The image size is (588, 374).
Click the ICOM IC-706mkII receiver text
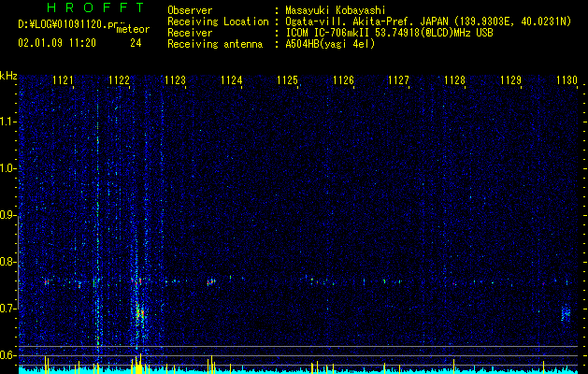pyautogui.click(x=389, y=33)
